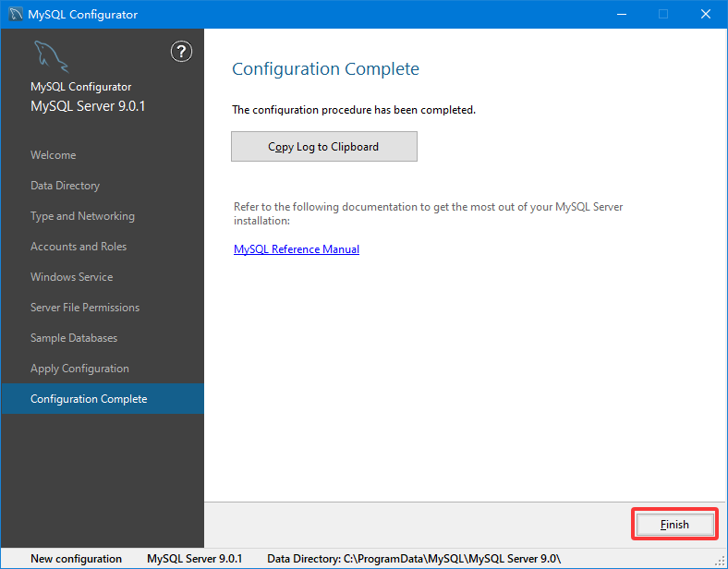The height and width of the screenshot is (569, 728).
Task: Click 'The configuration procedure has been completed.' text
Action: [x=354, y=110]
